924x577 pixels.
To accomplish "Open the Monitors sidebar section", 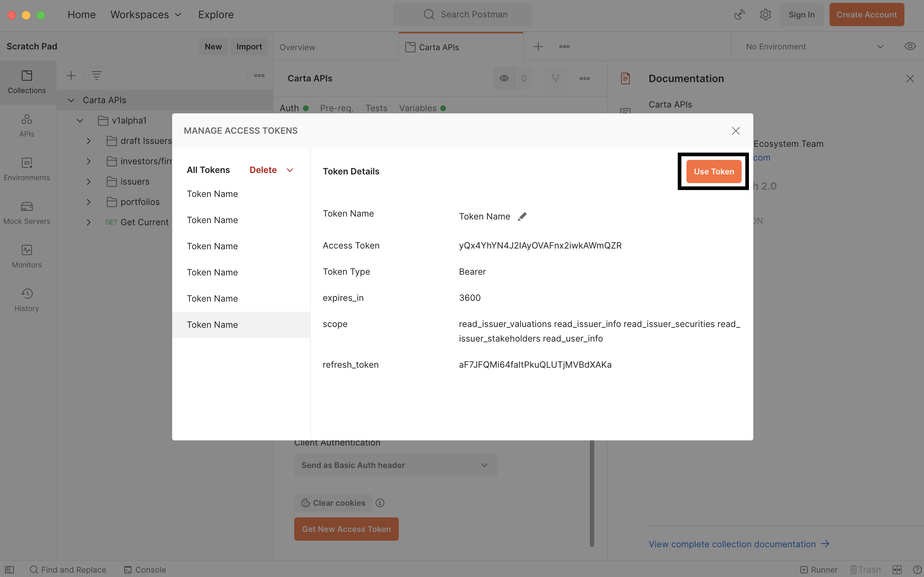I will tap(27, 257).
